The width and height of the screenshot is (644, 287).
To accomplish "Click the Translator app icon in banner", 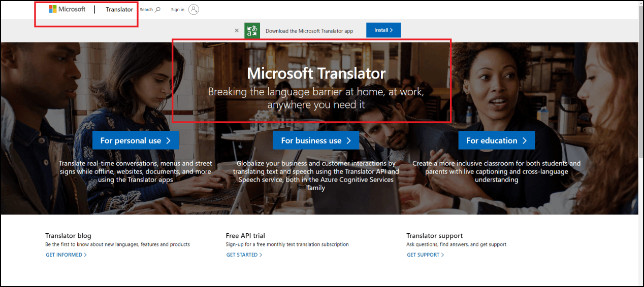I will tap(252, 30).
